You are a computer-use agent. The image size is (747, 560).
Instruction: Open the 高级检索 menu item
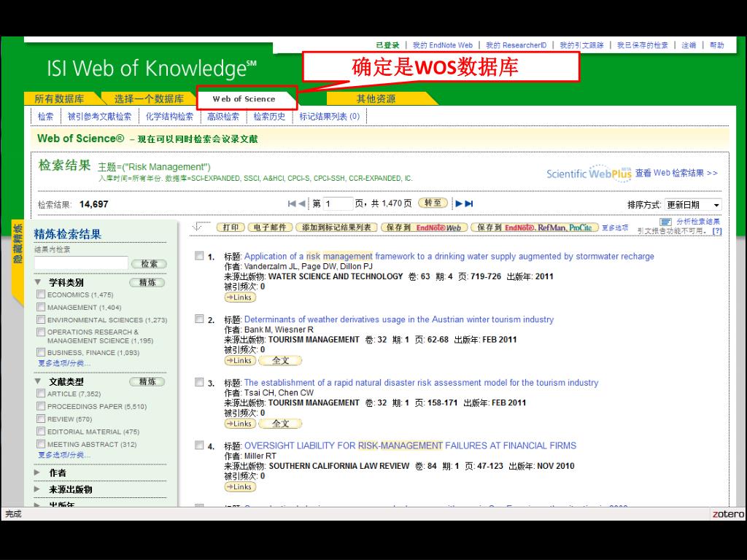[x=223, y=116]
